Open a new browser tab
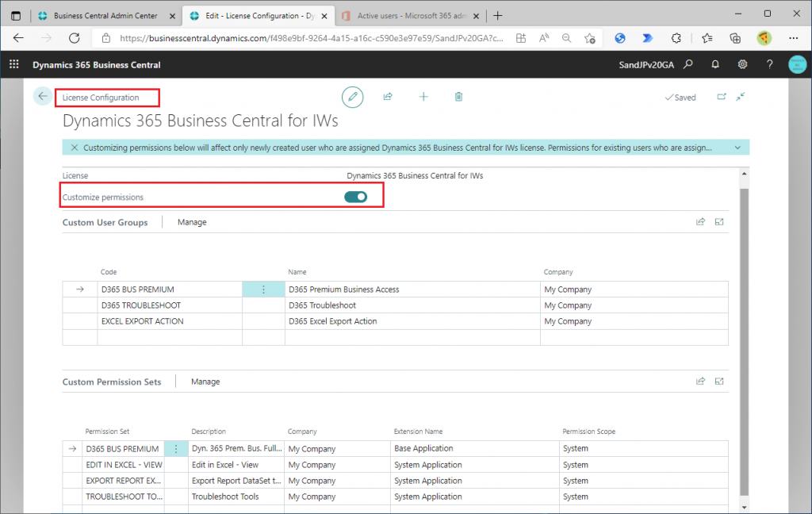Screen dimensions: 812x514 pos(498,16)
